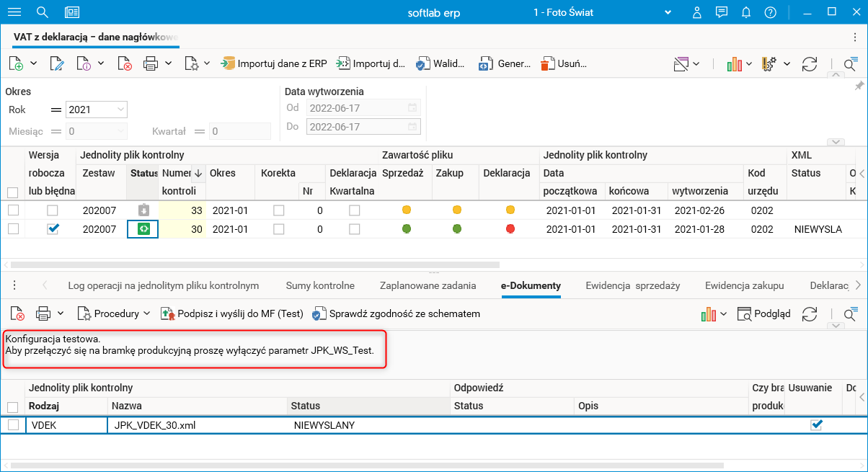Open the user profile icon
The height and width of the screenshot is (472, 868).
[697, 12]
